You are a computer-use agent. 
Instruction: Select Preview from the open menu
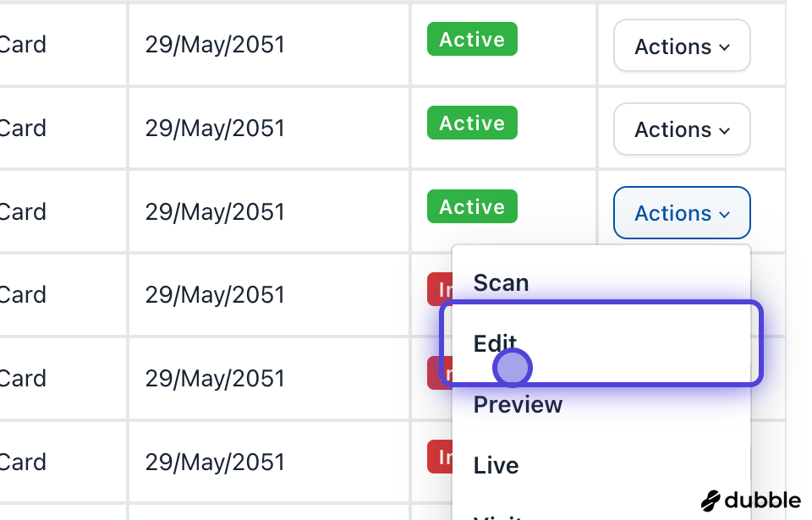(518, 404)
